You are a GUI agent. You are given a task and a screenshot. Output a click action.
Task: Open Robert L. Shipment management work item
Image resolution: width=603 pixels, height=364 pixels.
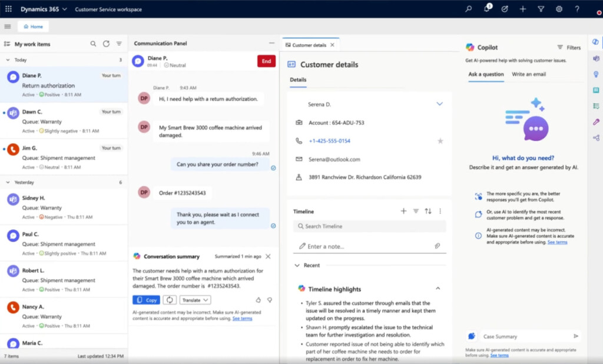pos(64,279)
